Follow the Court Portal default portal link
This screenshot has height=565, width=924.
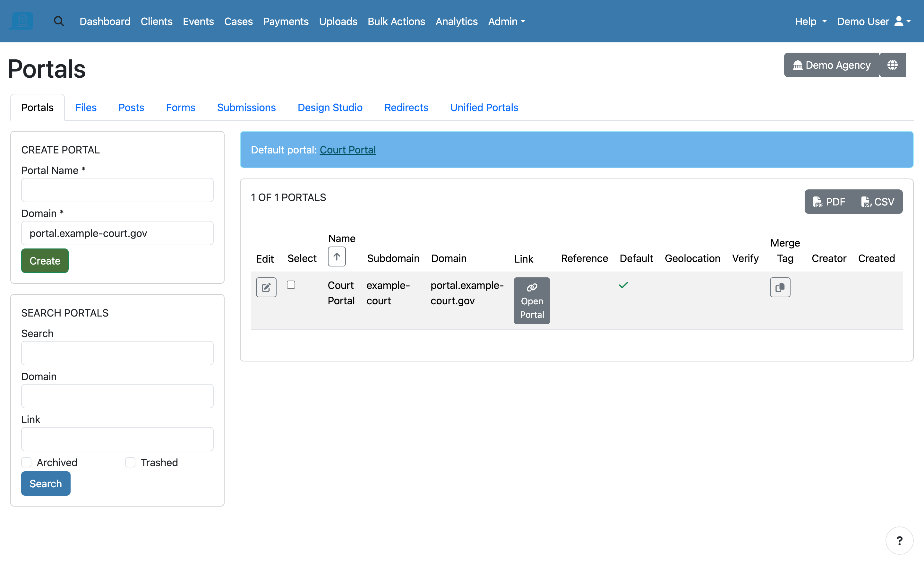(348, 150)
